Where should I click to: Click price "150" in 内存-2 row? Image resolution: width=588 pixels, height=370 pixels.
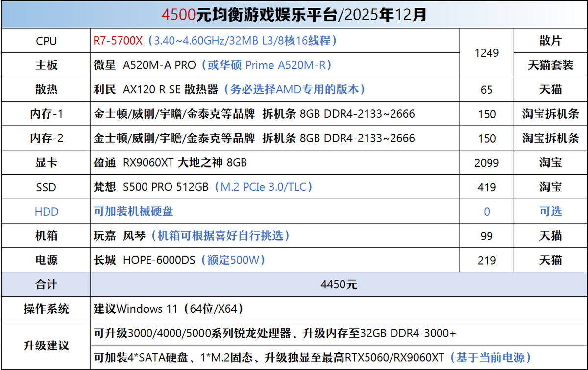coord(487,138)
